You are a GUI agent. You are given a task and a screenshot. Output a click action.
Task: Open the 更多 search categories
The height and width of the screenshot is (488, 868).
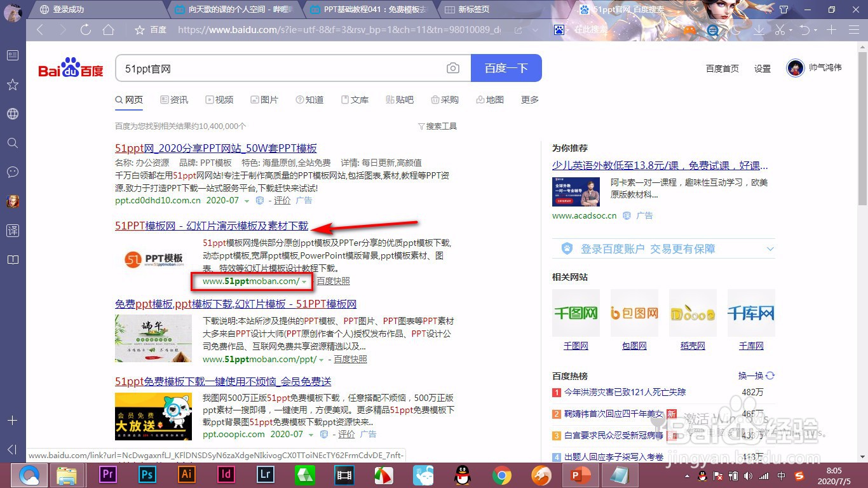point(530,100)
